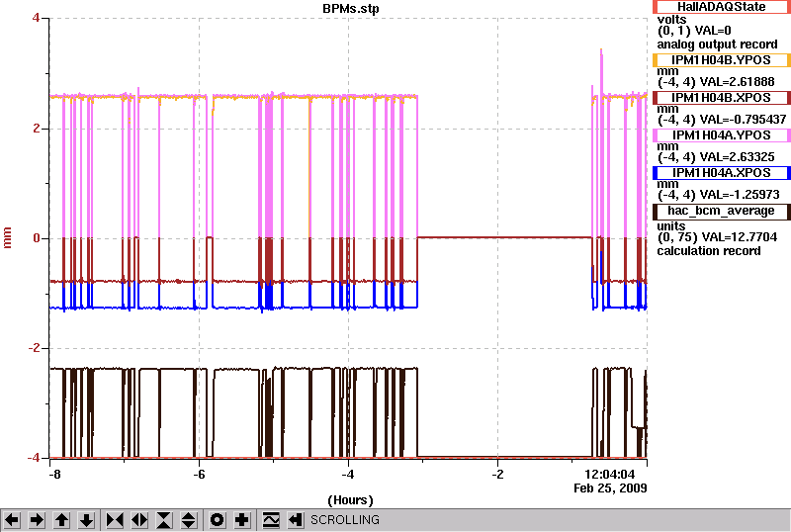The height and width of the screenshot is (532, 791).
Task: Click the 'calculation record' description
Action: 709,251
